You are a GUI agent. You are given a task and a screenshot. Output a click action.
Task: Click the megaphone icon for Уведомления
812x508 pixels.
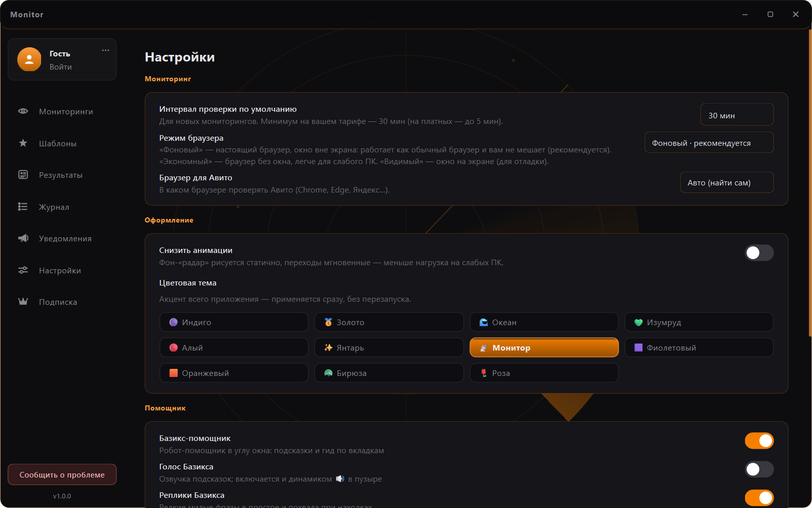pos(23,238)
